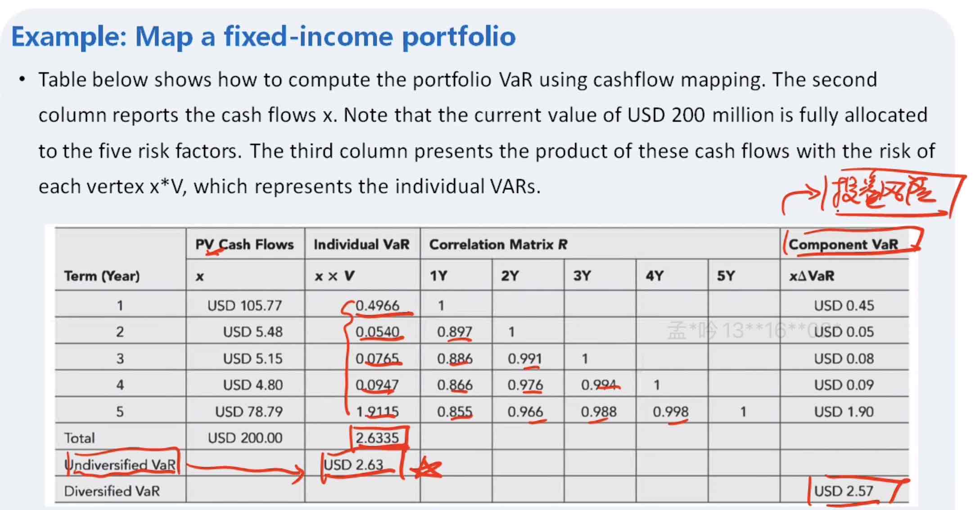
Task: Click the component VaR cell USD 1.90
Action: coord(844,412)
